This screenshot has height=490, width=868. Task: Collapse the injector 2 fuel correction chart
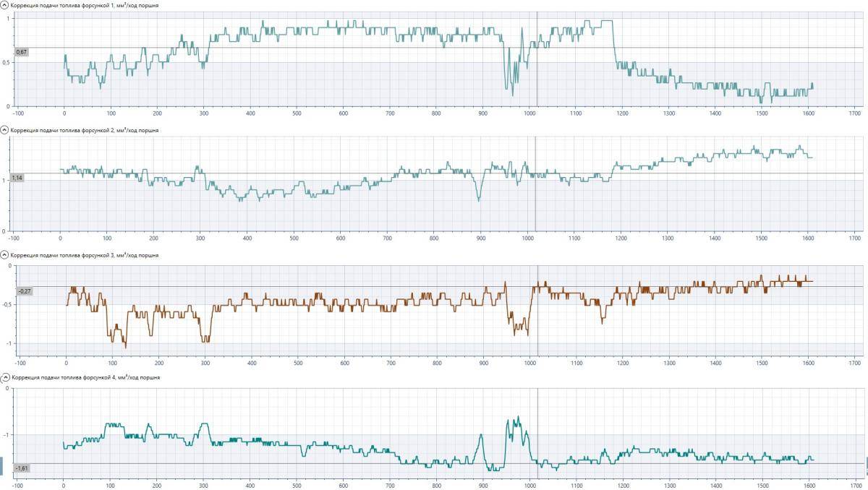point(4,130)
